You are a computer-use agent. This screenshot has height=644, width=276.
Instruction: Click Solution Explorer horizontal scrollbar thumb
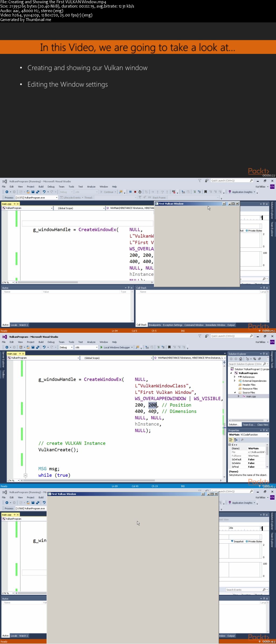(247, 420)
